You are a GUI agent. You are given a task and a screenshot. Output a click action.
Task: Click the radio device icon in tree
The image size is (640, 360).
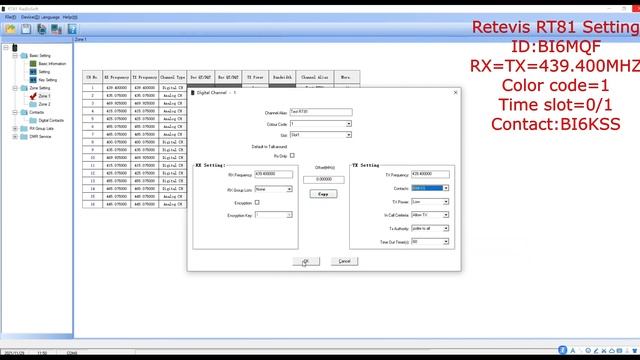(x=15, y=48)
